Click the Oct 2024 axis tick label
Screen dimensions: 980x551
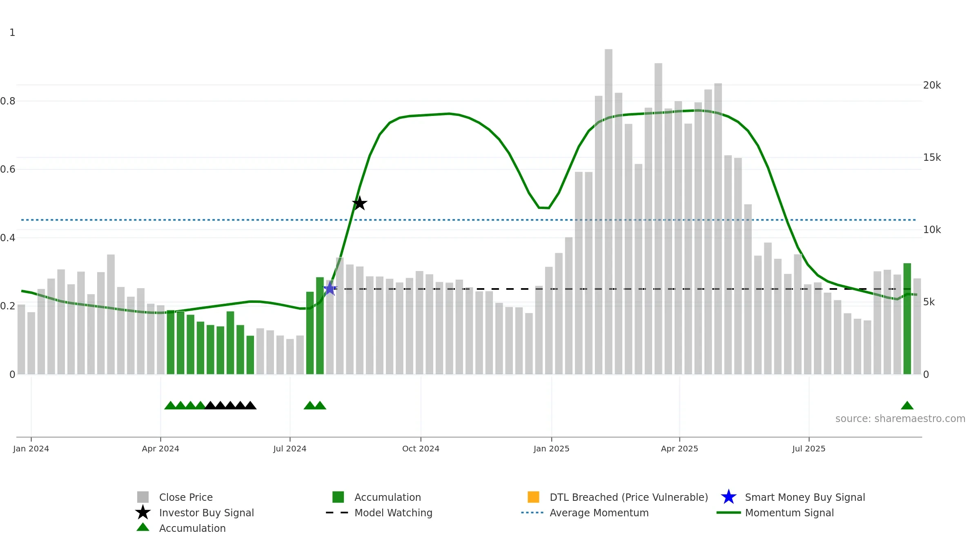(421, 449)
